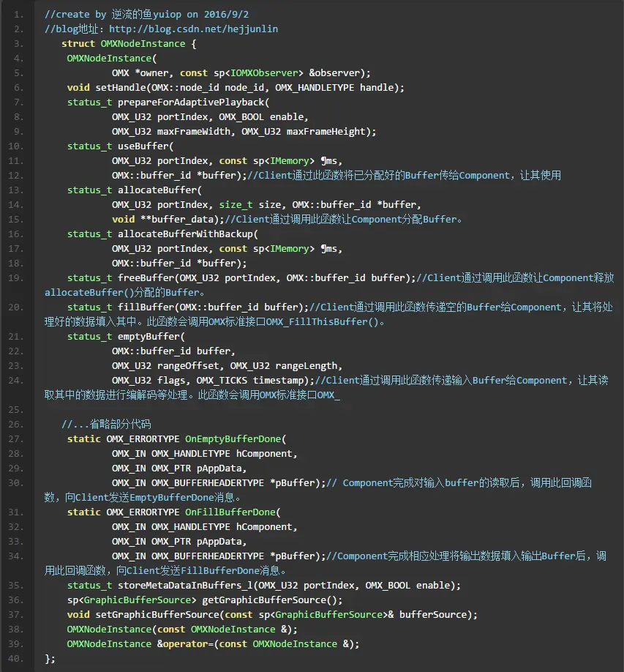Click size_t keyword on line 14
624x672 pixels.
click(x=236, y=204)
